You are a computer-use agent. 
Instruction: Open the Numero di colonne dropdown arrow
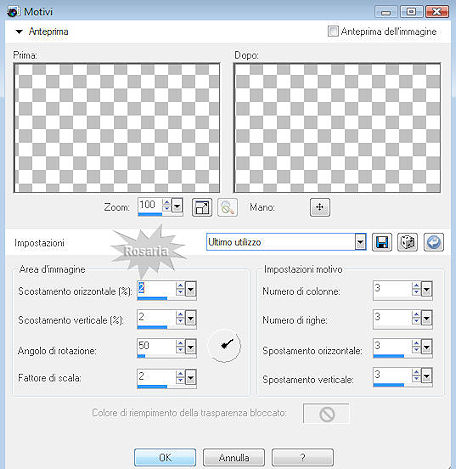pyautogui.click(x=426, y=289)
